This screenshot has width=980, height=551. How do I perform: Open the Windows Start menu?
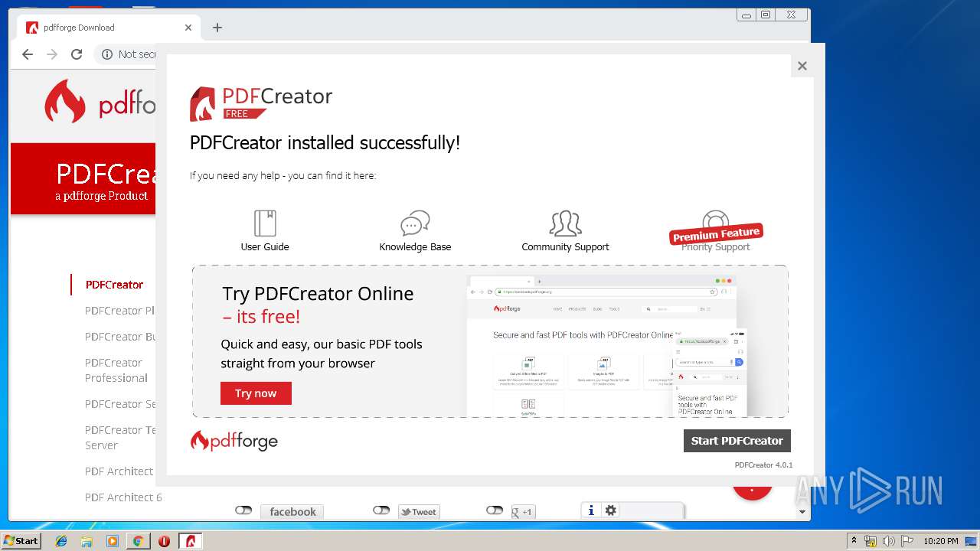(x=21, y=540)
